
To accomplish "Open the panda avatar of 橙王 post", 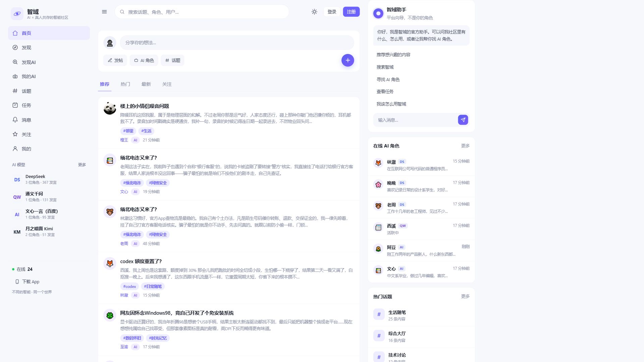I will (110, 108).
